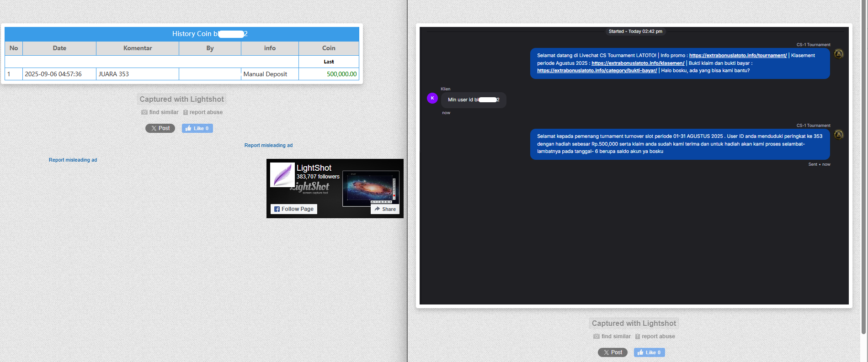The height and width of the screenshot is (362, 868).
Task: Click the 'Manual Deposit' info cell
Action: coord(270,74)
